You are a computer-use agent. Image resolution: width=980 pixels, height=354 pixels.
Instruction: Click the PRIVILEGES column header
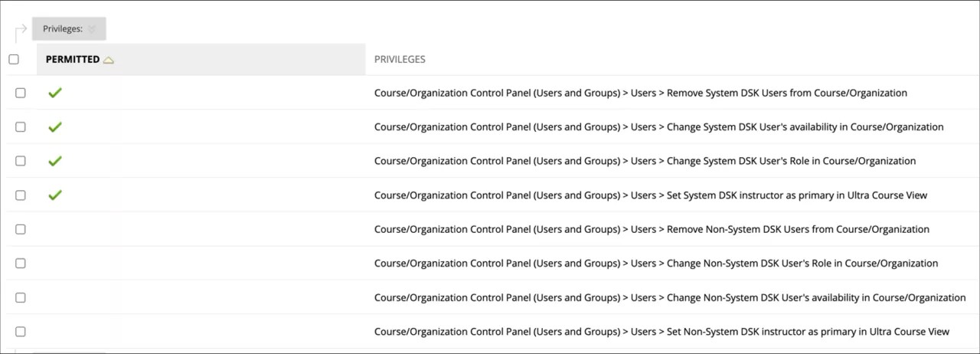click(400, 59)
